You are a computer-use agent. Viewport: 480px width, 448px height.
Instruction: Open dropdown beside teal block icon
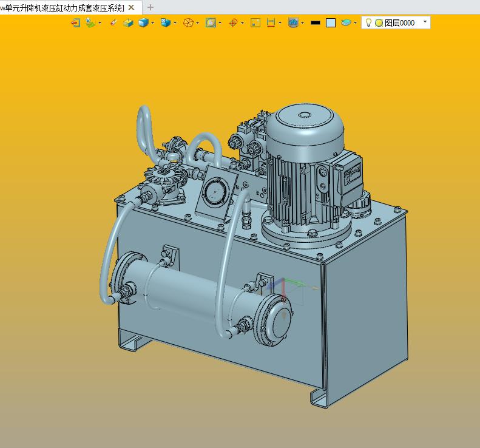(x=355, y=23)
